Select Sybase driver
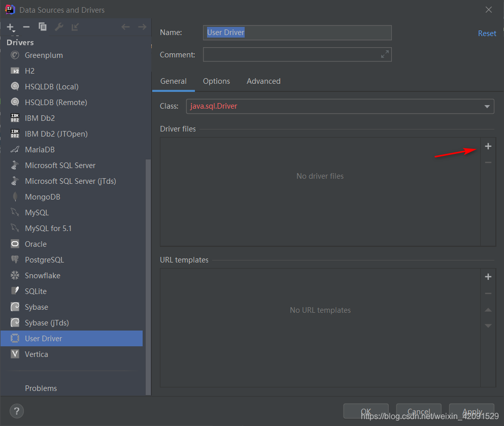 pos(72,307)
